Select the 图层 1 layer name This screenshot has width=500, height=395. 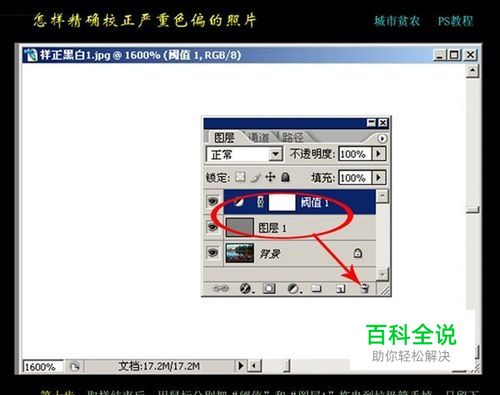(x=272, y=228)
